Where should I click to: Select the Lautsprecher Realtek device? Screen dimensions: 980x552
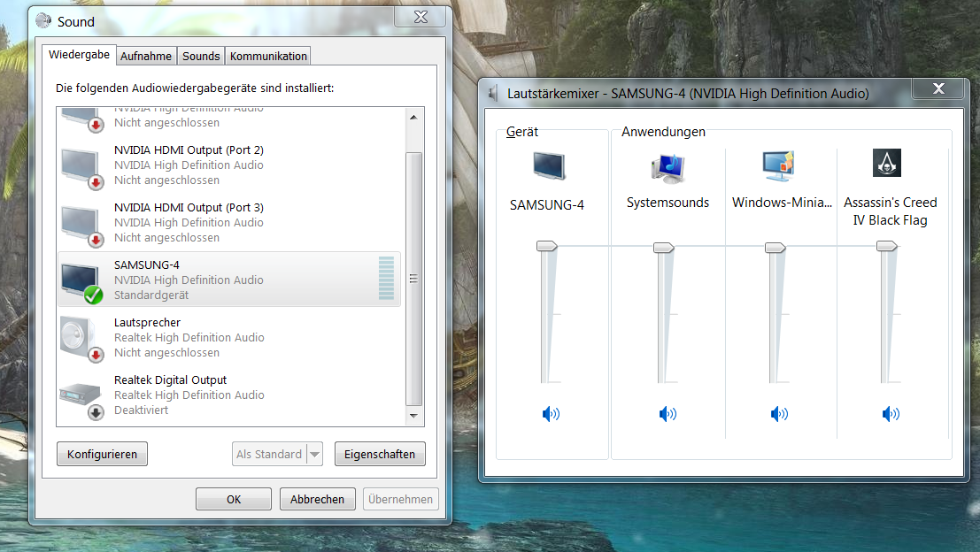tap(228, 337)
